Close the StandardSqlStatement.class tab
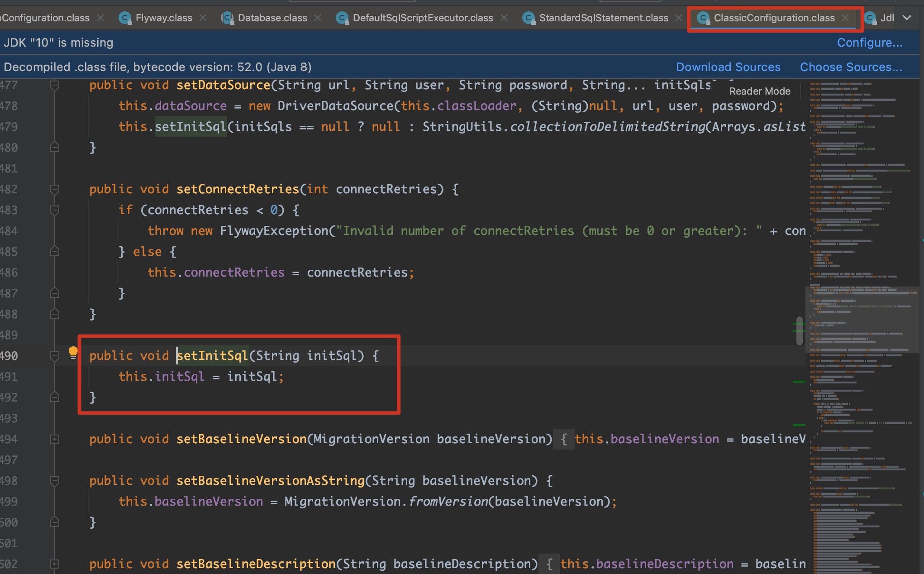The width and height of the screenshot is (924, 574). pyautogui.click(x=679, y=18)
